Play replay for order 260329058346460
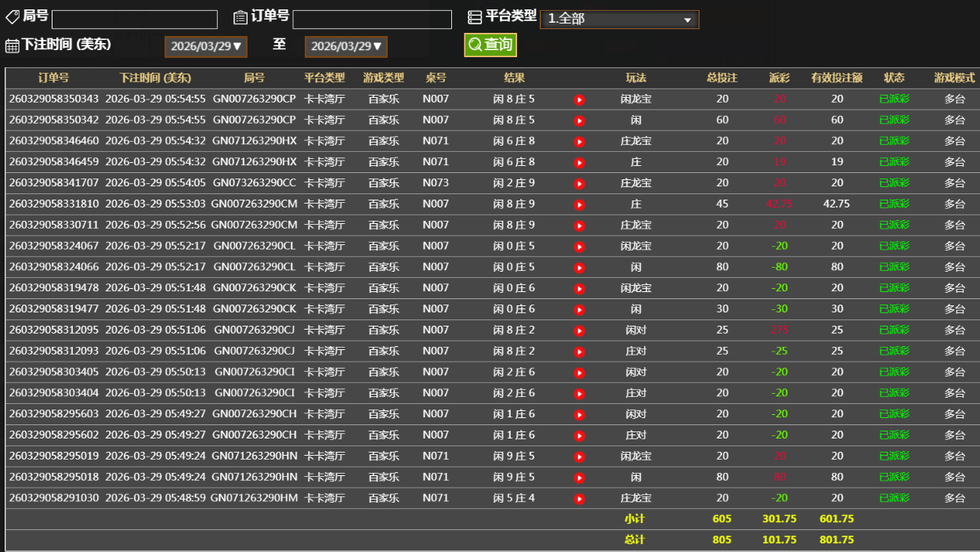Image resolution: width=980 pixels, height=552 pixels. 579,142
